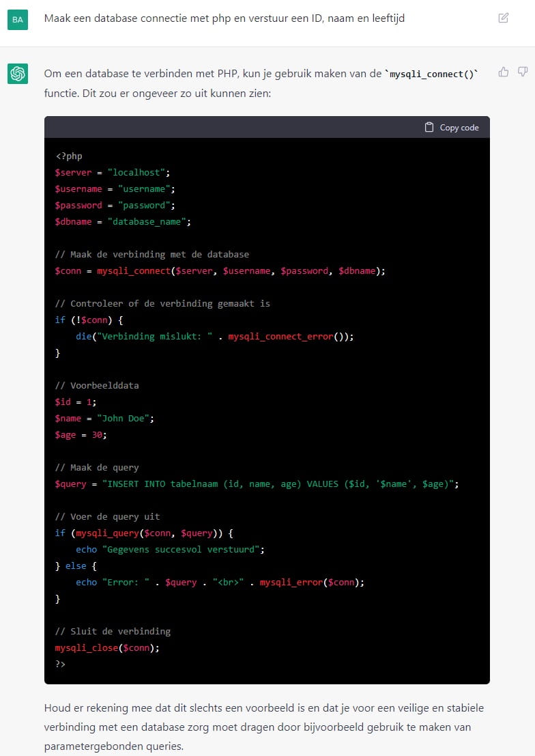535x756 pixels.
Task: Click the word 'parametergebonden queries' in the note
Action: 113,746
